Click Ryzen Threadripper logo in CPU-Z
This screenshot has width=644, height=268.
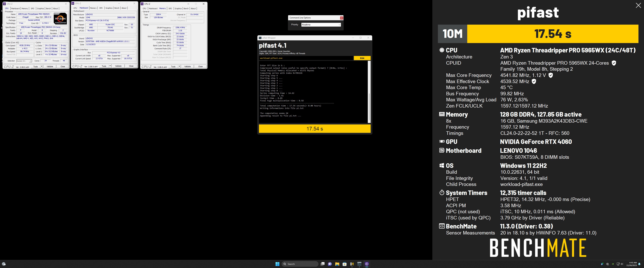coord(60,18)
